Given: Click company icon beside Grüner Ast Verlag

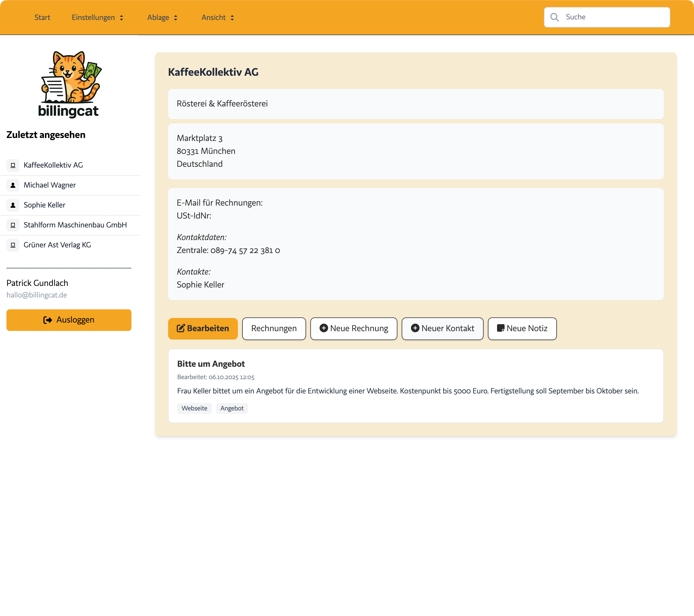Looking at the screenshot, I should [13, 245].
